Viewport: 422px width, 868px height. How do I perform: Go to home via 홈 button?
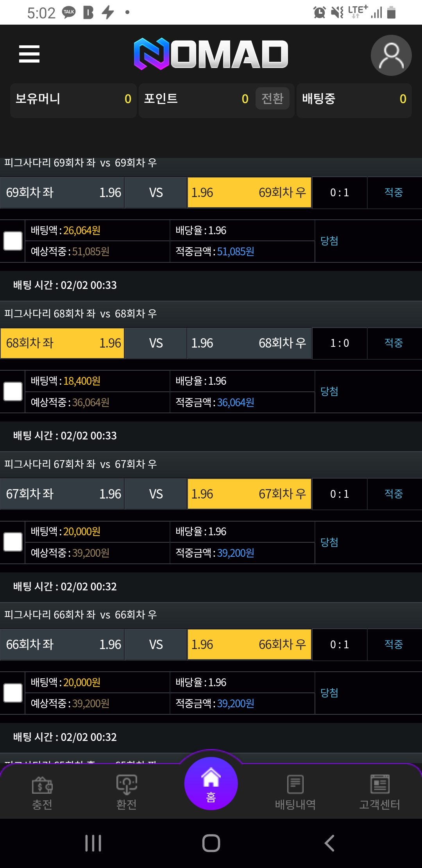click(211, 784)
